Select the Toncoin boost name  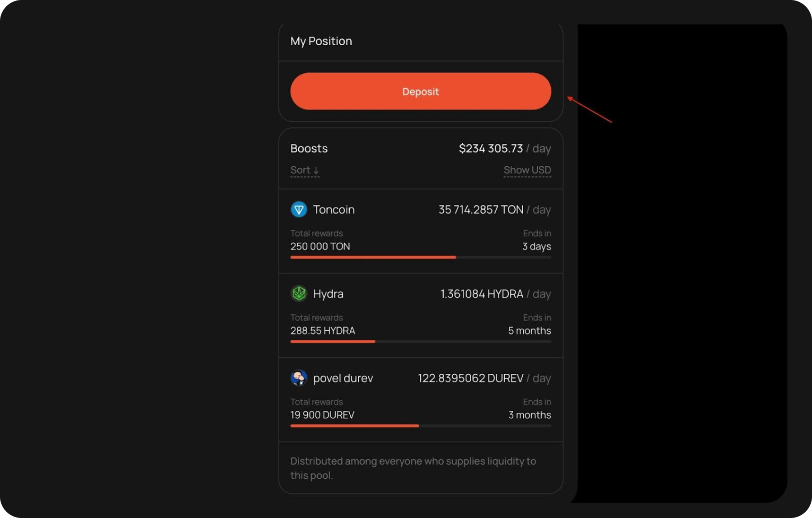(333, 210)
